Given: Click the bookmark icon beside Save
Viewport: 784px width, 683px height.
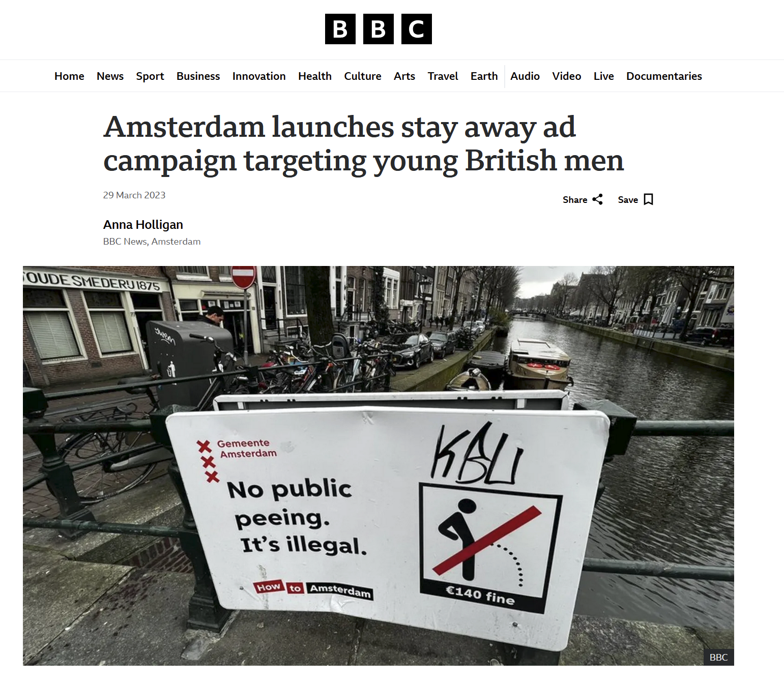Looking at the screenshot, I should pos(648,199).
